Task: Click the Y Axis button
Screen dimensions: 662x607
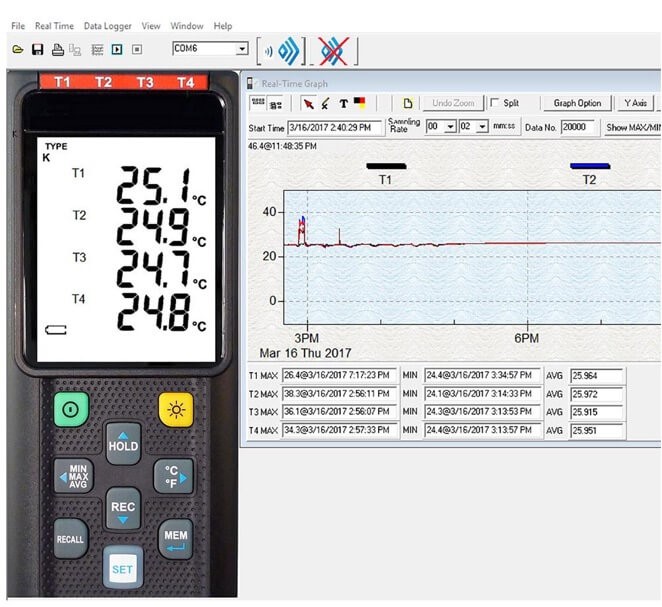Action: coord(635,103)
